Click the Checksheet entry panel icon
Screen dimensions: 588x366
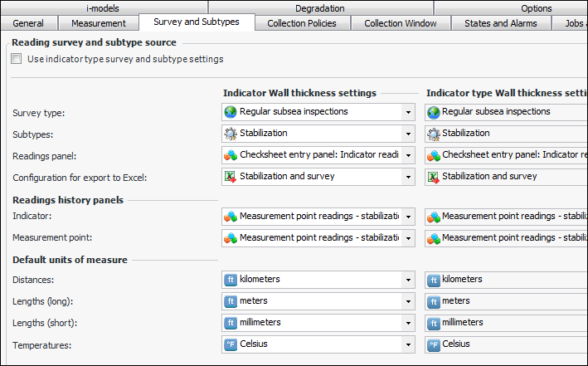tap(231, 154)
